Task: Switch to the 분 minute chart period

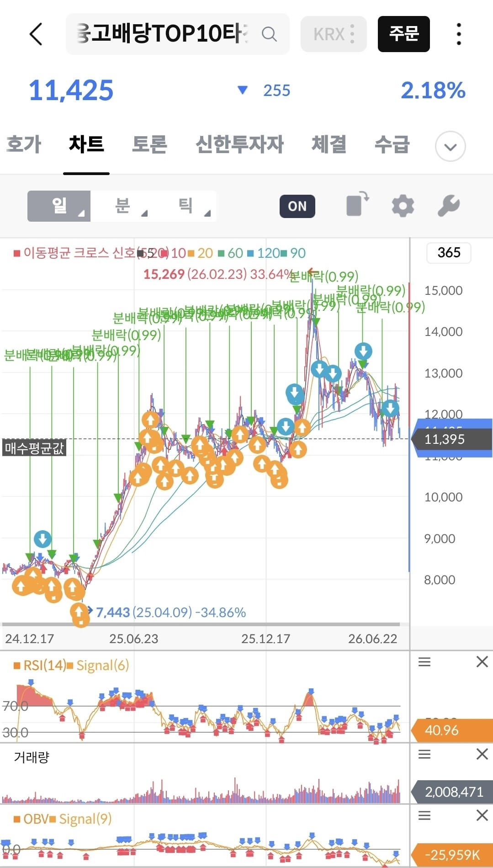Action: pos(122,206)
